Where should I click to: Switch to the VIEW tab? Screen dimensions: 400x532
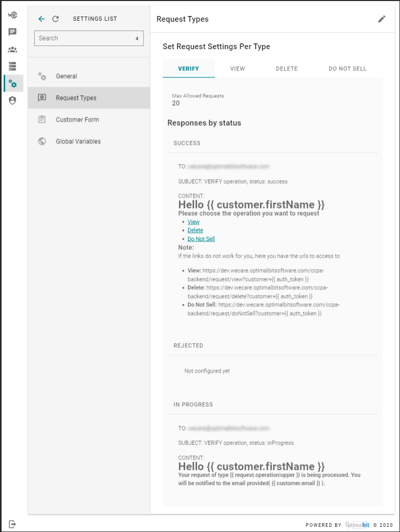[237, 68]
